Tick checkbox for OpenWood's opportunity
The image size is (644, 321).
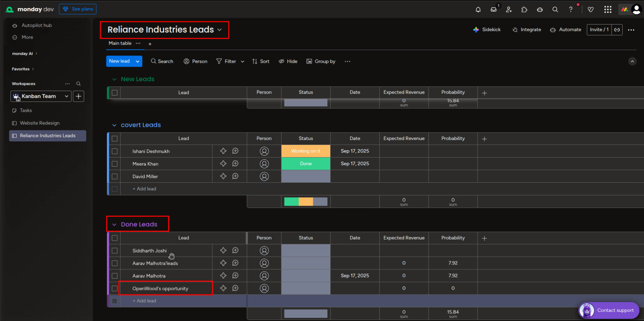click(x=114, y=289)
